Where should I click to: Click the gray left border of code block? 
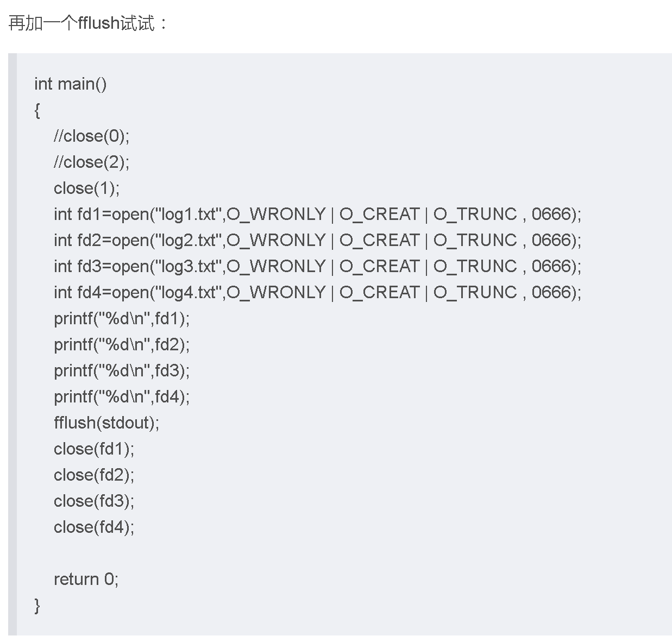(x=12, y=344)
